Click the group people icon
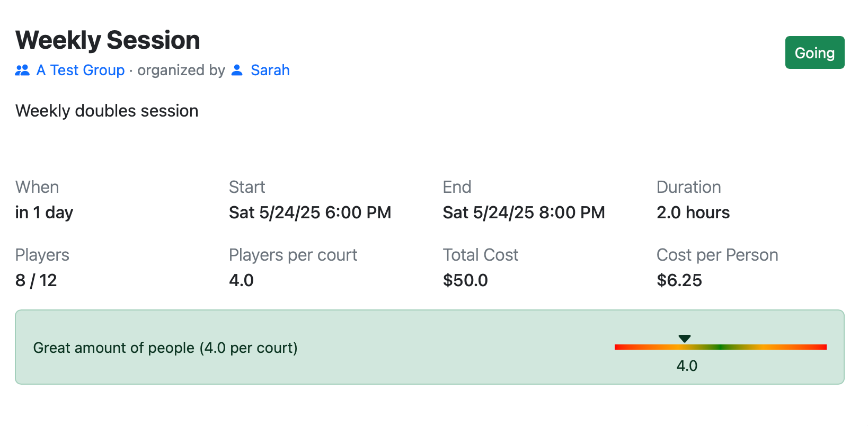The width and height of the screenshot is (868, 426). [22, 70]
